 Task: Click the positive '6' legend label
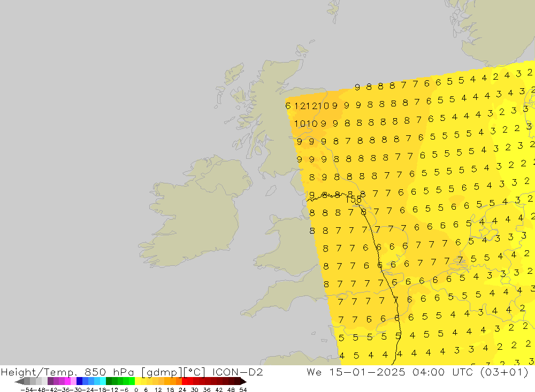pos(146,390)
